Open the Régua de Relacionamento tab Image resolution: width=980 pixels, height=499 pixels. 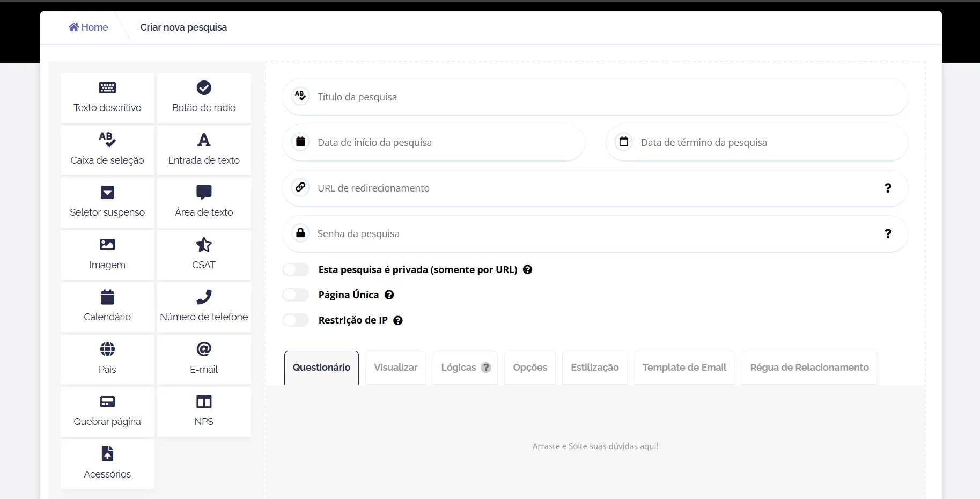809,368
